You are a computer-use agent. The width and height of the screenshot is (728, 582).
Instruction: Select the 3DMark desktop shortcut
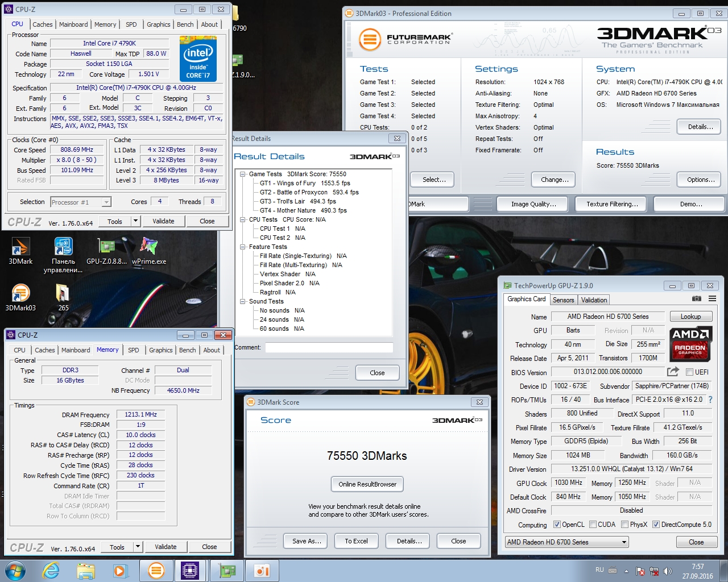point(20,251)
